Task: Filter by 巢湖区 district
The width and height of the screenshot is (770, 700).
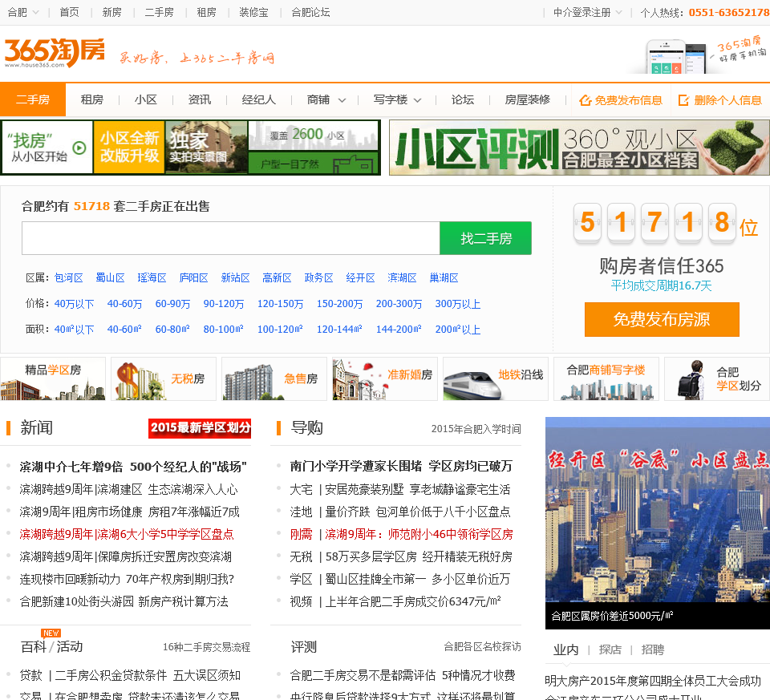Action: [x=444, y=278]
